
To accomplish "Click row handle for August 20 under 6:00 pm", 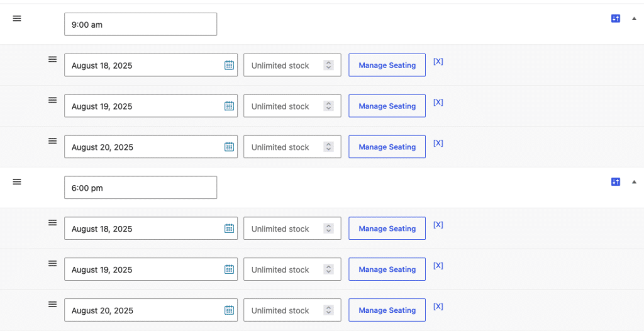I will coord(53,304).
